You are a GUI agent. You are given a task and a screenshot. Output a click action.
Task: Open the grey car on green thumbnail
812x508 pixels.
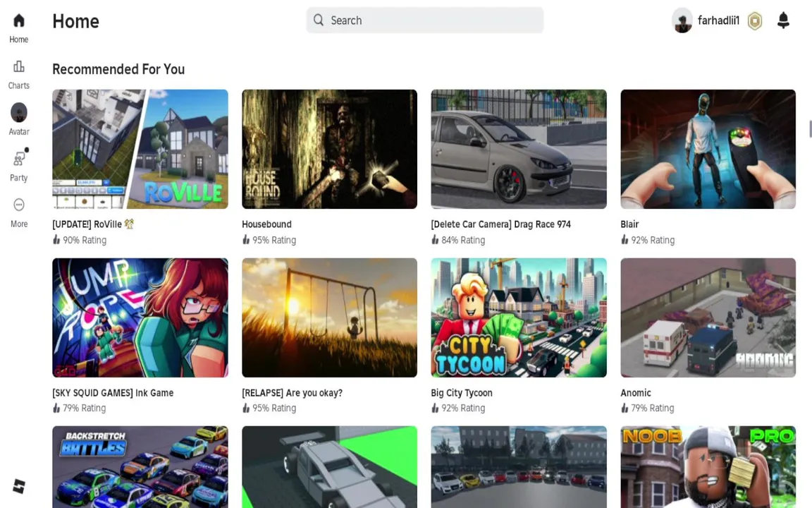(329, 467)
